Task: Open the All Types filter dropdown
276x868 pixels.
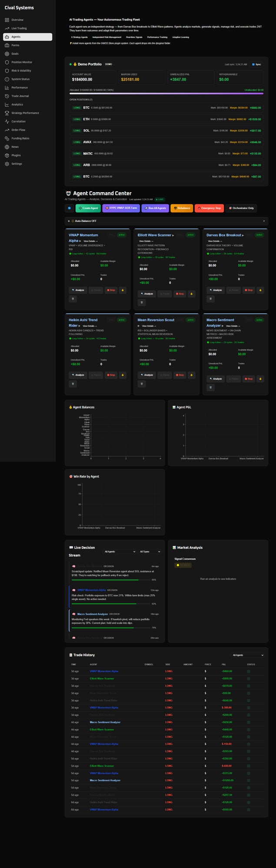Action: coord(150,552)
